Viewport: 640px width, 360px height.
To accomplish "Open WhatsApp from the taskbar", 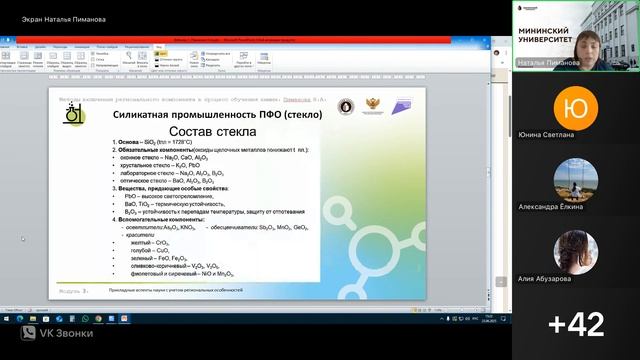I will [85, 319].
